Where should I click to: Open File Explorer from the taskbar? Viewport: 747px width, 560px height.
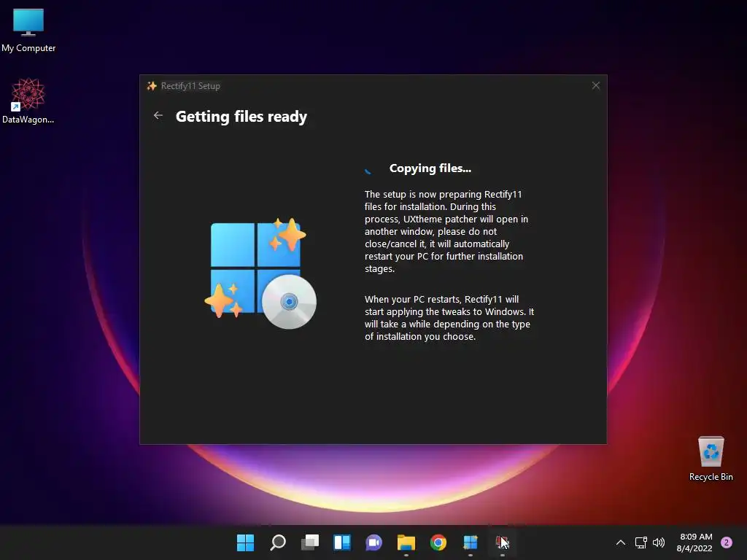[x=406, y=542]
